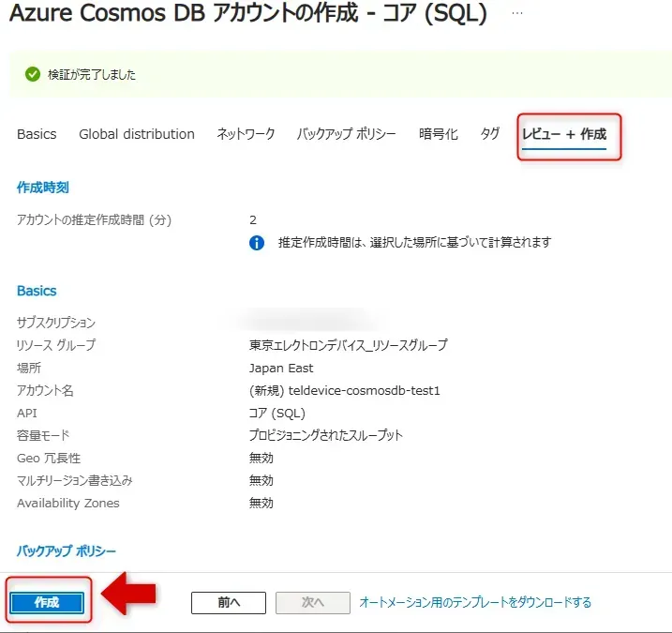Click the greyed-out 次へ button
This screenshot has height=633, width=672.
[312, 603]
